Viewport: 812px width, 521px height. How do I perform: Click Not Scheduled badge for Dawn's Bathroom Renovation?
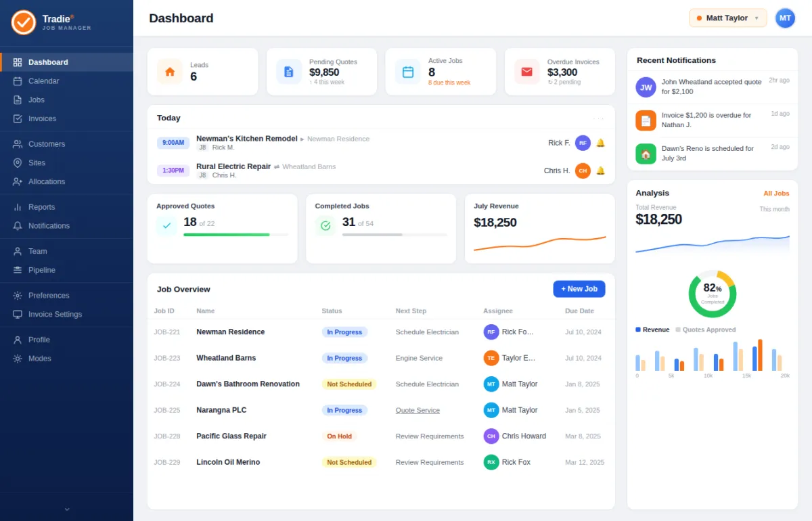point(349,384)
